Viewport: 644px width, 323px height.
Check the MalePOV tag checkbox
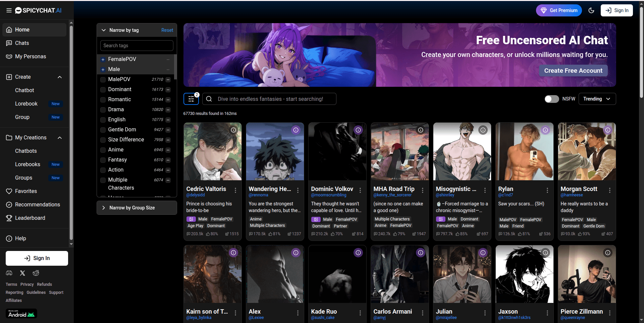[x=103, y=79]
